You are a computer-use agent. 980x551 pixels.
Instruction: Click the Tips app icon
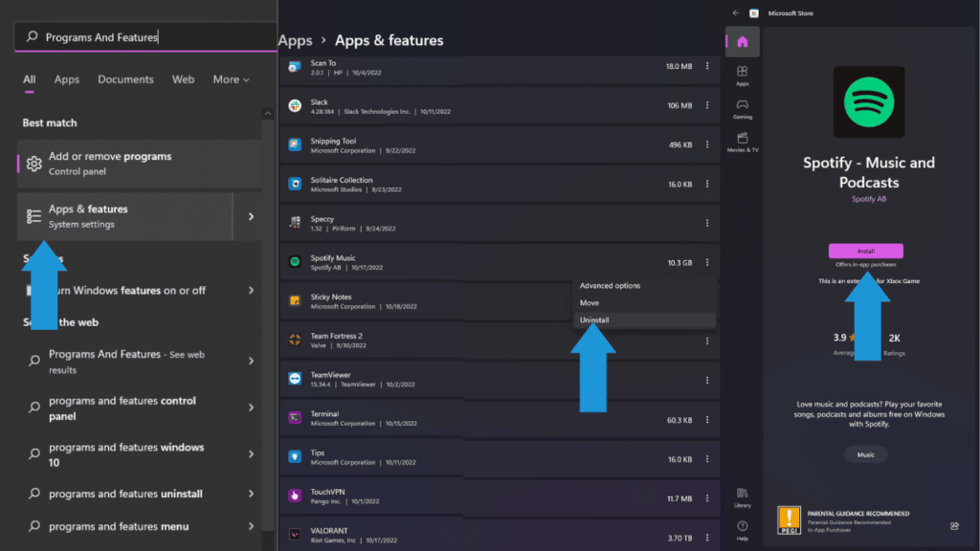tap(295, 456)
